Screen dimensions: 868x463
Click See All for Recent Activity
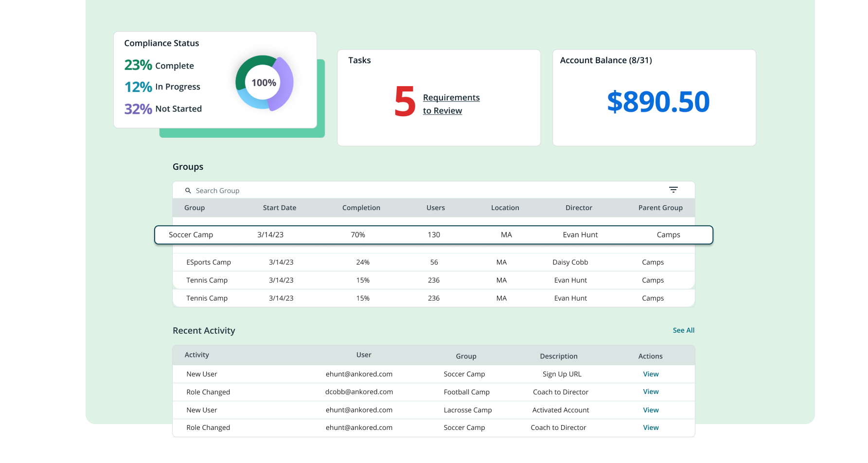point(683,330)
